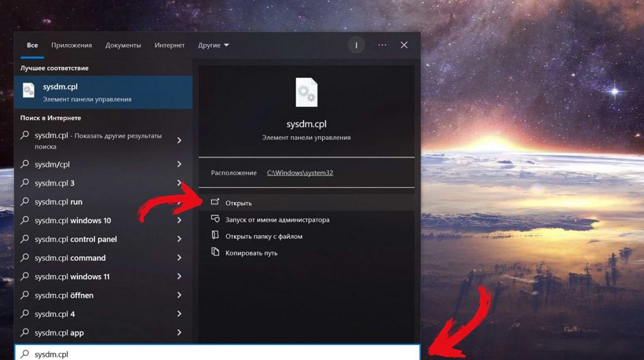The image size is (644, 360).
Task: Click the large sysdm.cpl icon in preview pane
Action: [x=306, y=93]
